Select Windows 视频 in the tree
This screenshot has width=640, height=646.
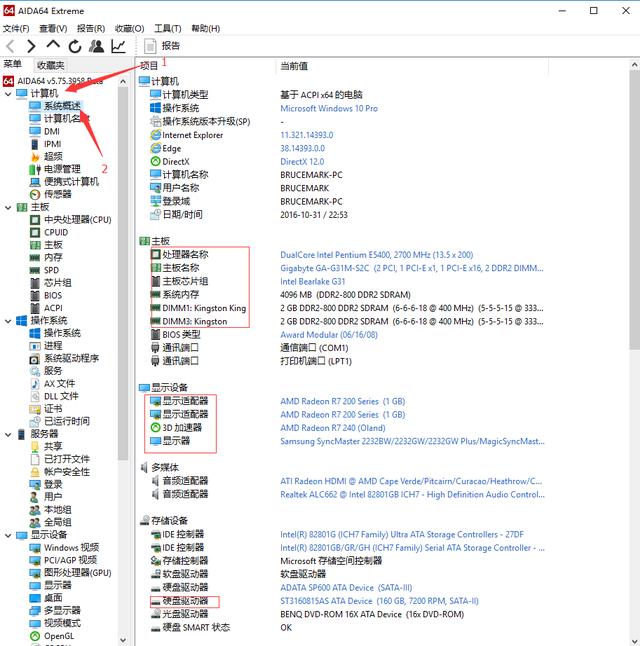[71, 548]
